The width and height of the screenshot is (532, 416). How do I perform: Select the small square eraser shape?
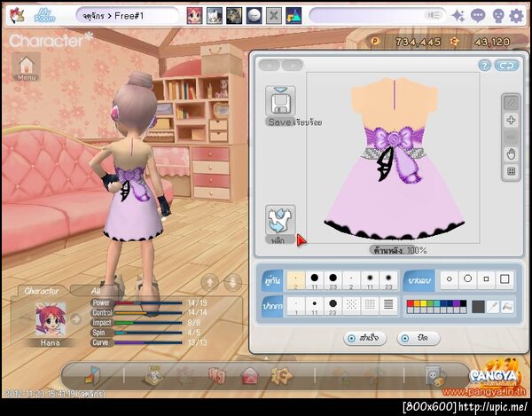[x=486, y=279]
